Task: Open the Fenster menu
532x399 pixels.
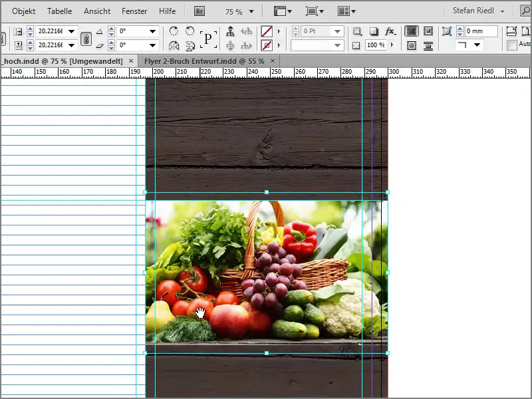Action: coord(134,11)
